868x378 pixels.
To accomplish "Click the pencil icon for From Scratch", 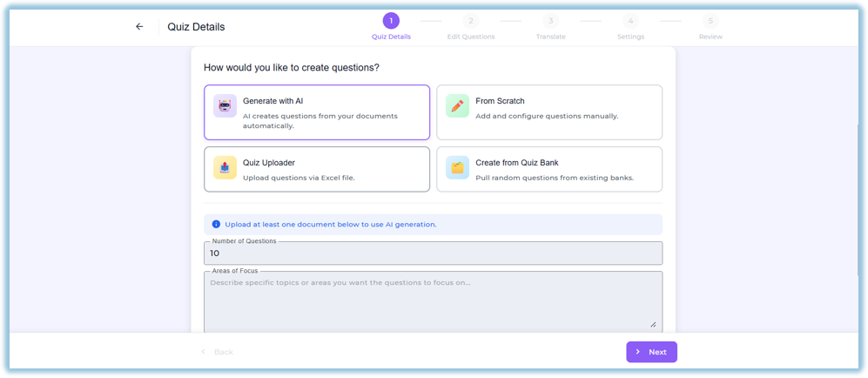I will [x=457, y=105].
